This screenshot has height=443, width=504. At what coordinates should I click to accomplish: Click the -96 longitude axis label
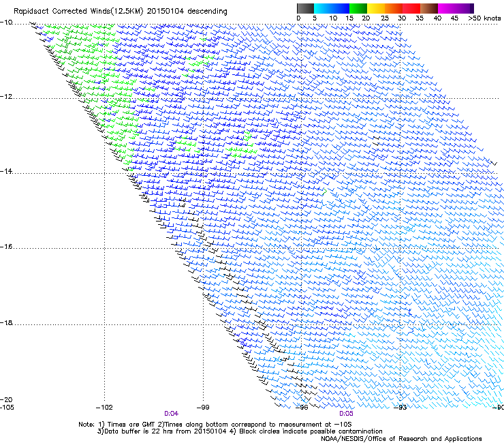[x=302, y=408]
